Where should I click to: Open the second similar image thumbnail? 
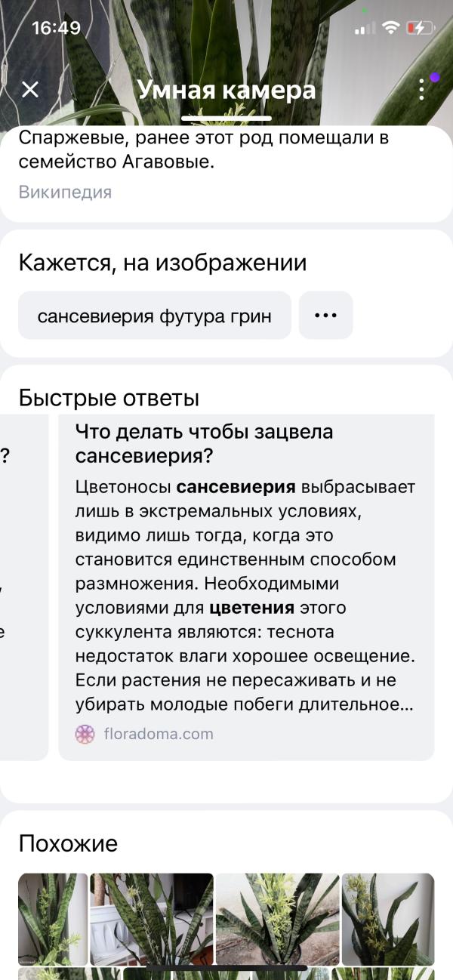pos(152,919)
